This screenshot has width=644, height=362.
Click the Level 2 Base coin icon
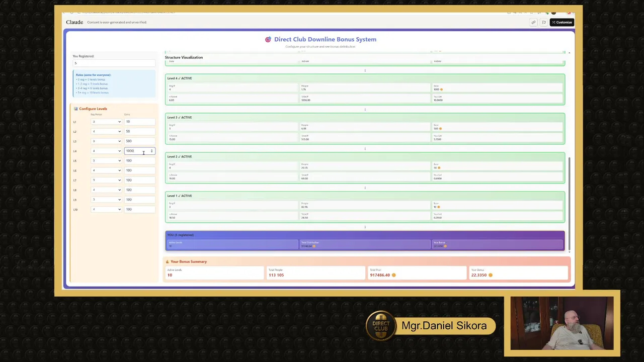pyautogui.click(x=439, y=168)
